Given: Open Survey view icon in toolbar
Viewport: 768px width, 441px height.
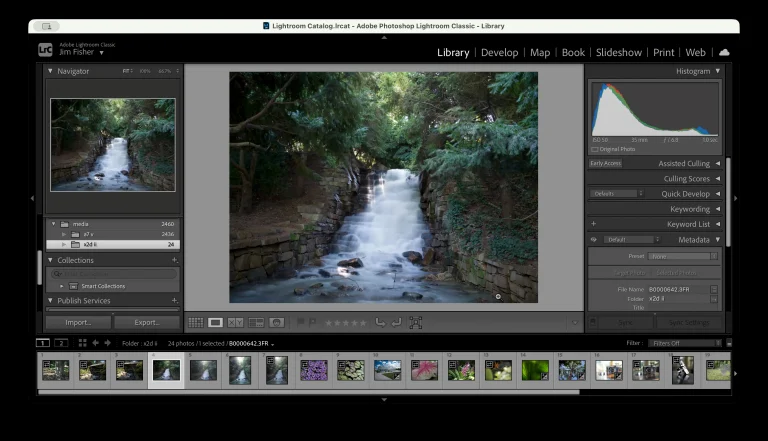Looking at the screenshot, I should click(256, 323).
